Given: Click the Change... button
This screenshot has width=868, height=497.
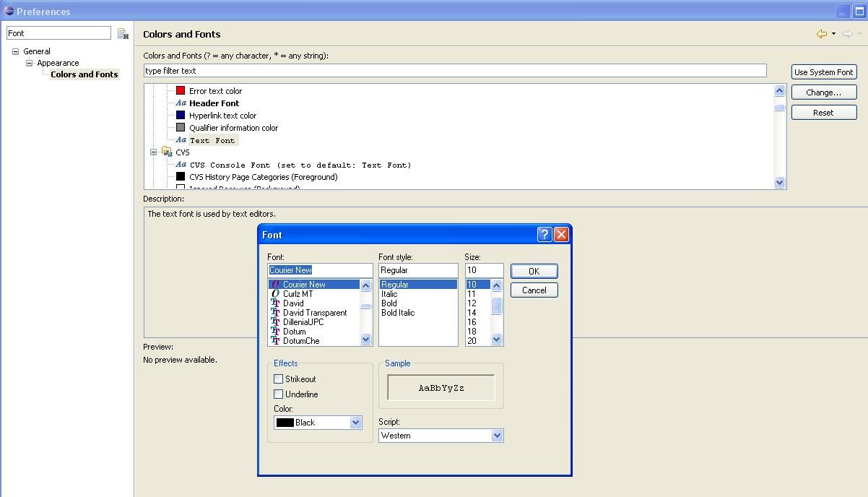Looking at the screenshot, I should click(x=824, y=92).
